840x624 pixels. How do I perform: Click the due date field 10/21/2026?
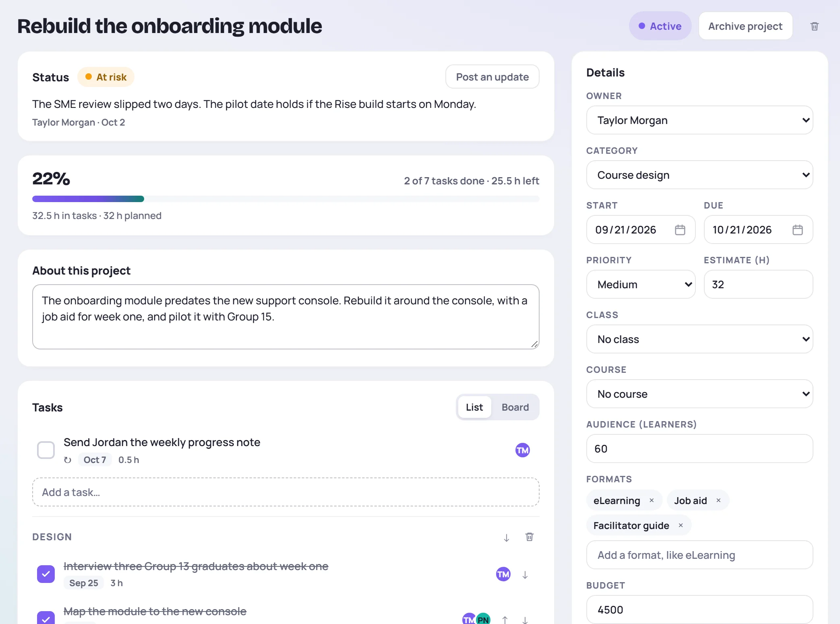click(758, 230)
